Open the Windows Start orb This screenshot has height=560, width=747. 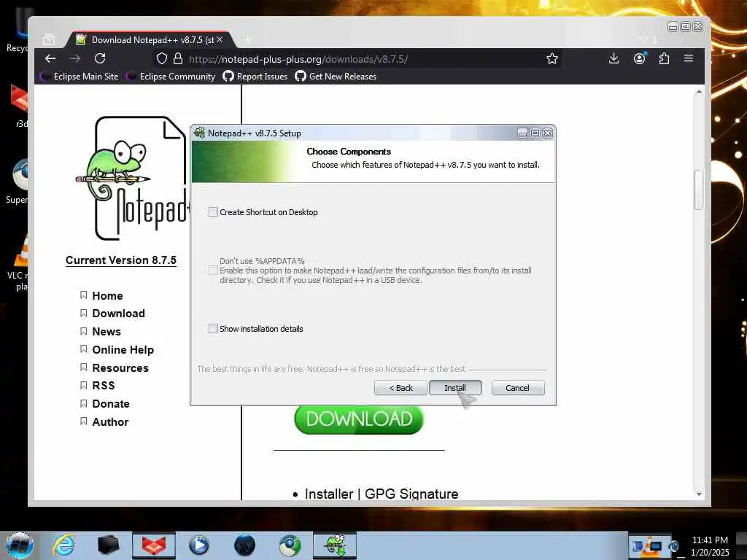point(19,545)
